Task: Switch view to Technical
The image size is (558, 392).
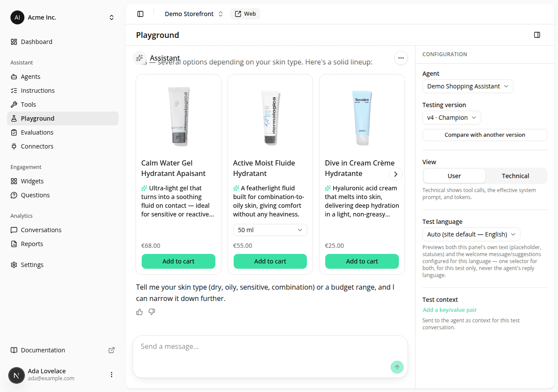Action: [515, 176]
